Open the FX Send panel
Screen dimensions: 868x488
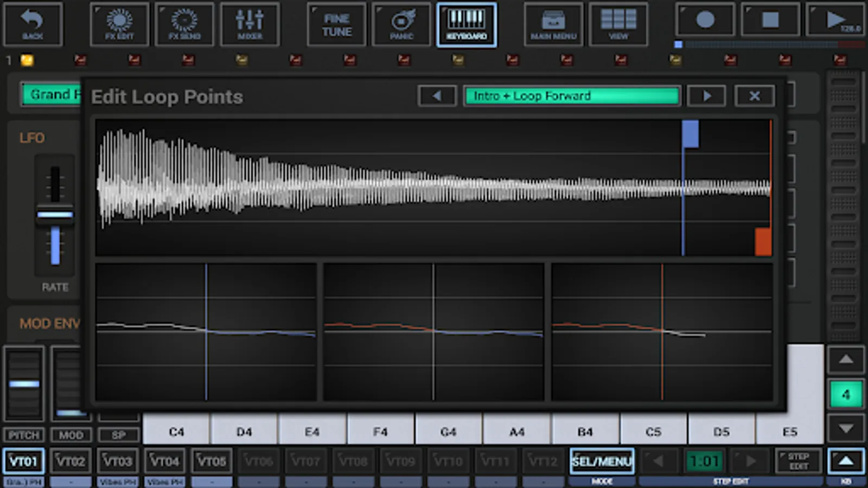[x=184, y=24]
